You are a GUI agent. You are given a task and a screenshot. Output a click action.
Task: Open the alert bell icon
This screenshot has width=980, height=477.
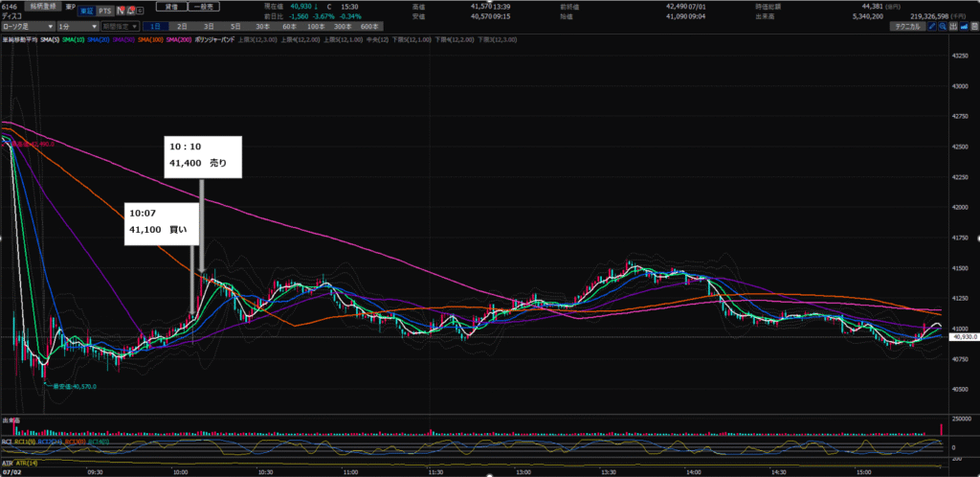(x=130, y=11)
